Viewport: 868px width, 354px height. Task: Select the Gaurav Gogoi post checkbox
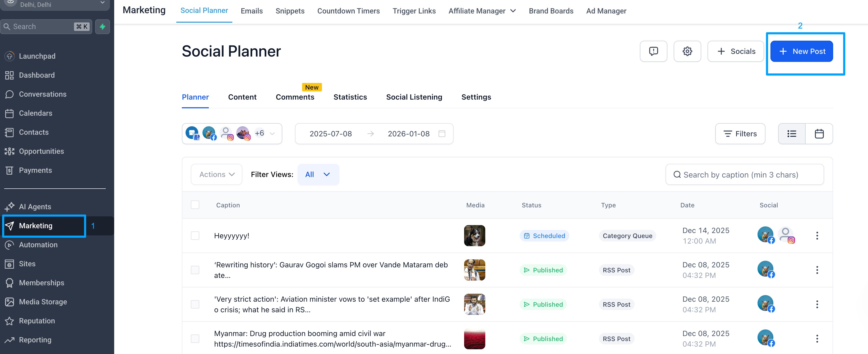tap(195, 270)
